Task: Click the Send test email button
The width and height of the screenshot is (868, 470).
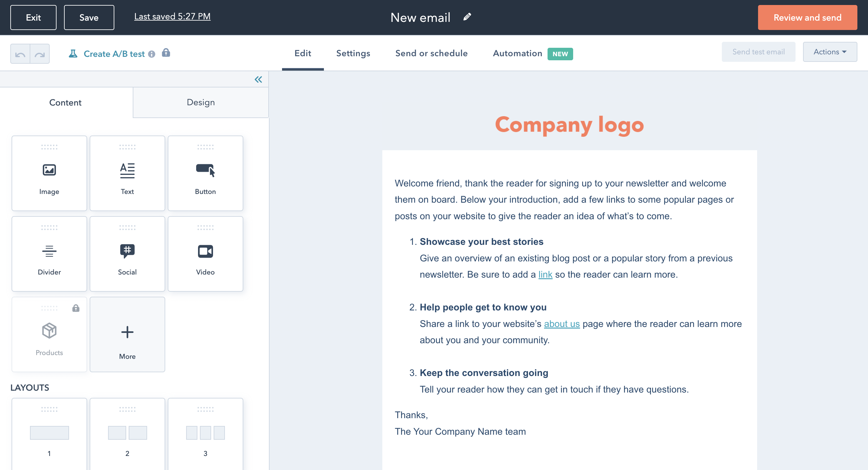Action: (759, 52)
